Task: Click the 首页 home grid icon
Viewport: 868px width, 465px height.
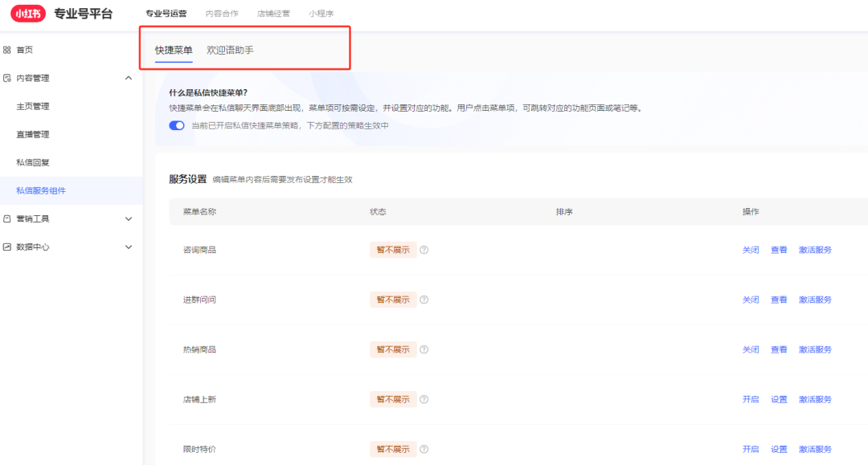Action: pyautogui.click(x=7, y=50)
